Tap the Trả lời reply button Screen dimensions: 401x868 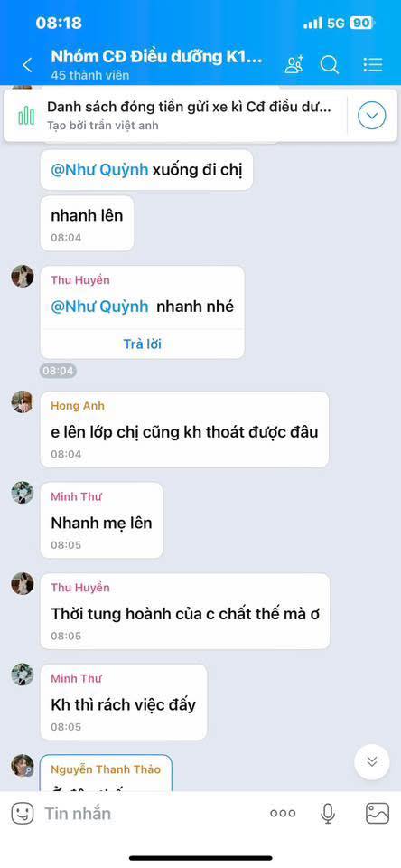point(142,344)
